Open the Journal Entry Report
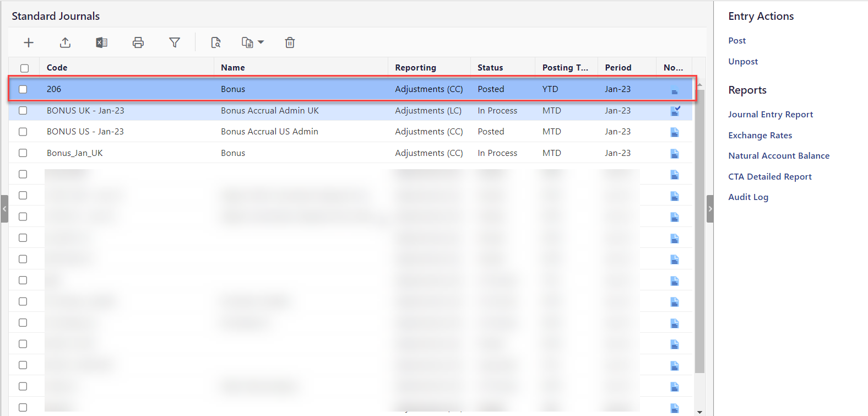 (x=771, y=114)
